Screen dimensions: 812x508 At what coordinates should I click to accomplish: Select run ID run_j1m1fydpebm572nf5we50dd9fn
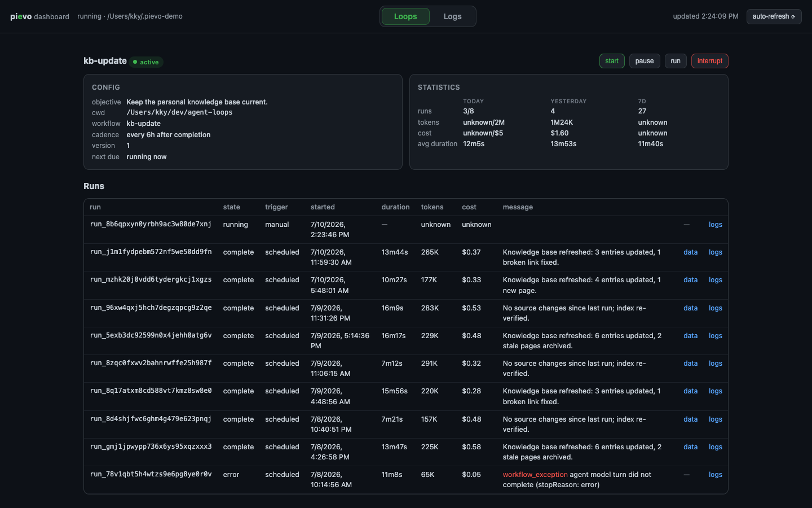tap(151, 252)
